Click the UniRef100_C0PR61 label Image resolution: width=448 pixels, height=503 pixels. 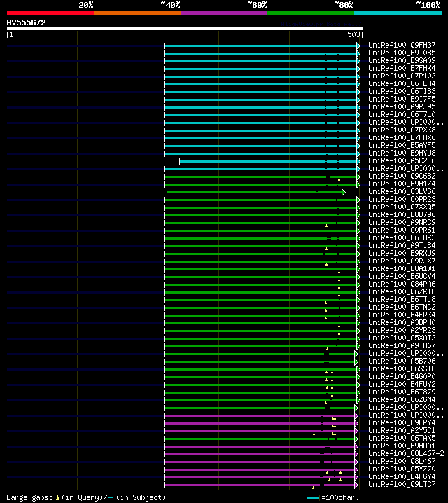click(x=402, y=230)
